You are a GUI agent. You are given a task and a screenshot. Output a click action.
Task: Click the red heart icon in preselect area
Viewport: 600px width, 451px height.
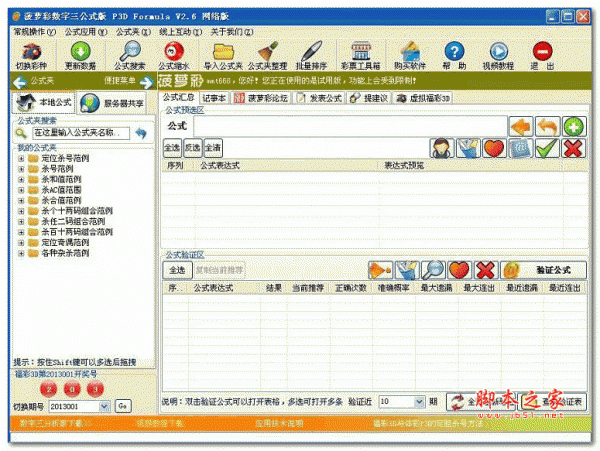(x=494, y=148)
